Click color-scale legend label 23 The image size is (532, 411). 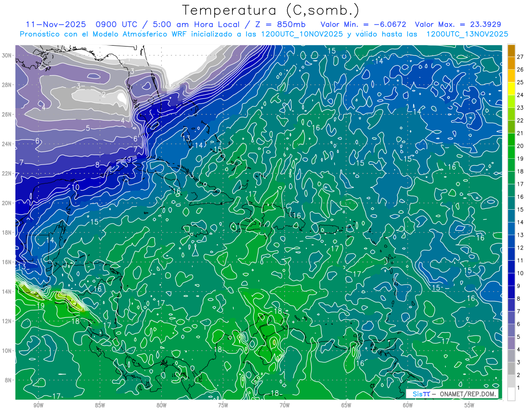[520, 108]
